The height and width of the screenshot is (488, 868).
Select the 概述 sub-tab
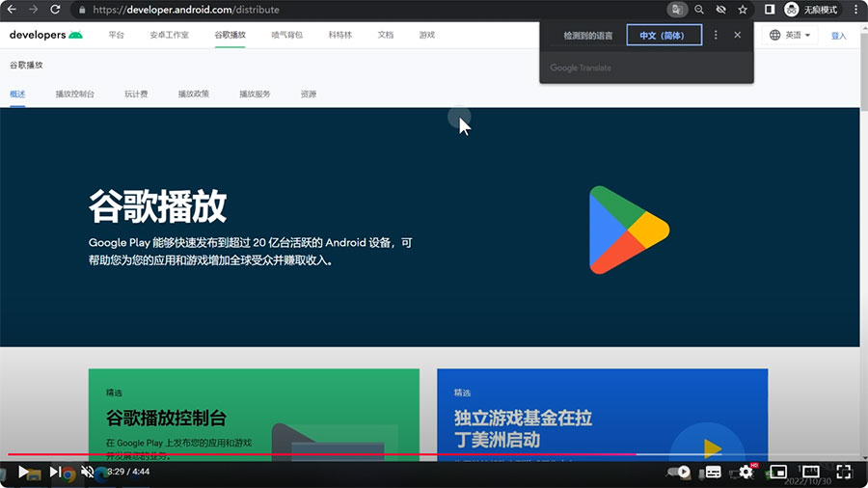[x=17, y=95]
